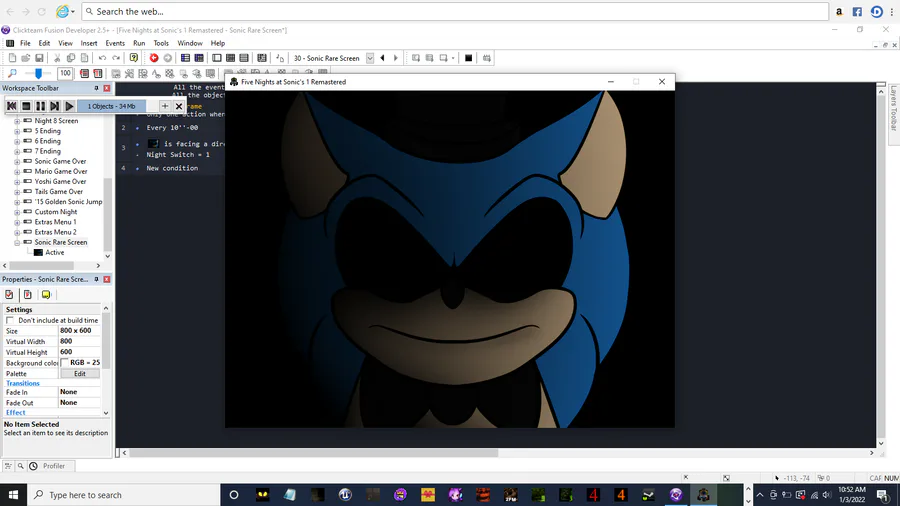900x506 pixels.
Task: Open the Events menu
Action: click(x=115, y=43)
